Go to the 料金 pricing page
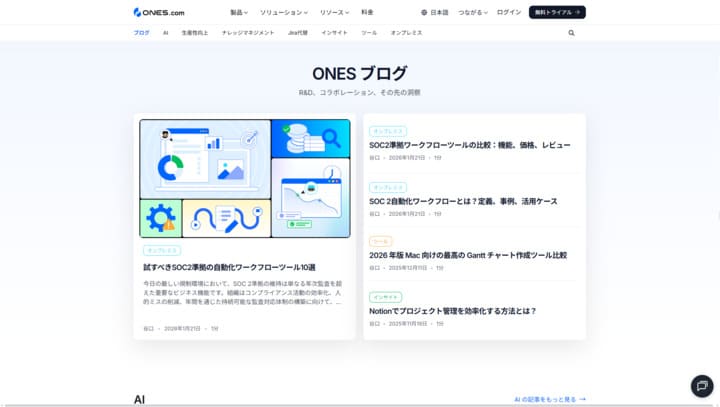Image resolution: width=720 pixels, height=407 pixels. click(x=367, y=12)
